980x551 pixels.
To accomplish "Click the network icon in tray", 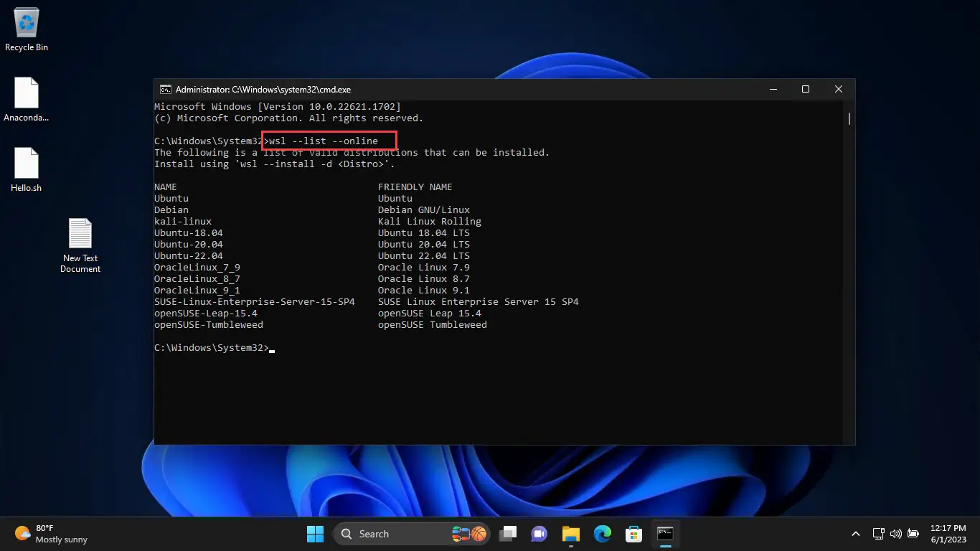I will pos(878,534).
